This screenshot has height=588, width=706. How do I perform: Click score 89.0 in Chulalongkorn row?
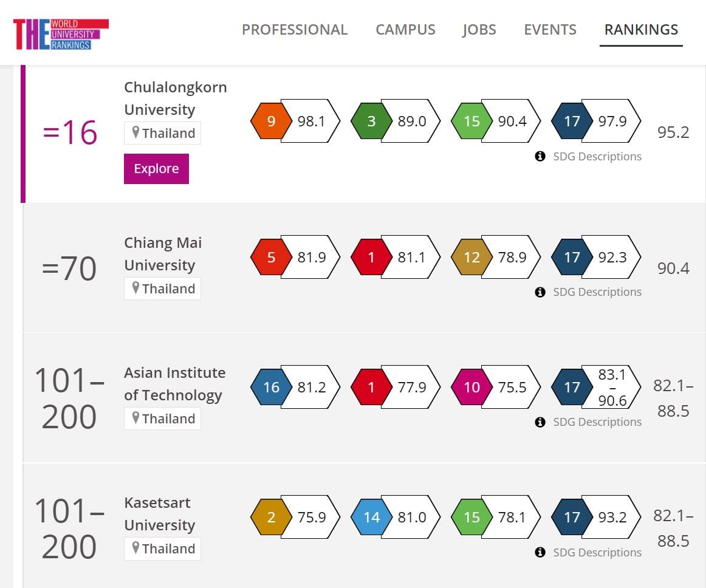(411, 121)
